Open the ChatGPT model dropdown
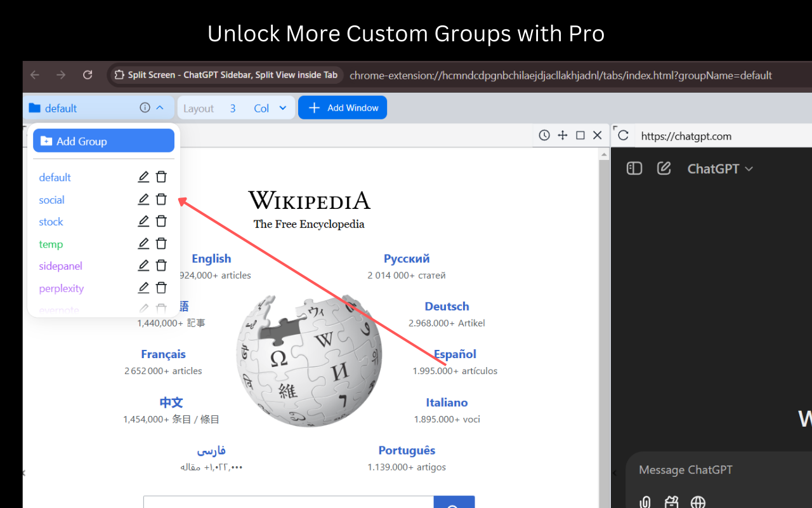812x508 pixels. (x=720, y=169)
